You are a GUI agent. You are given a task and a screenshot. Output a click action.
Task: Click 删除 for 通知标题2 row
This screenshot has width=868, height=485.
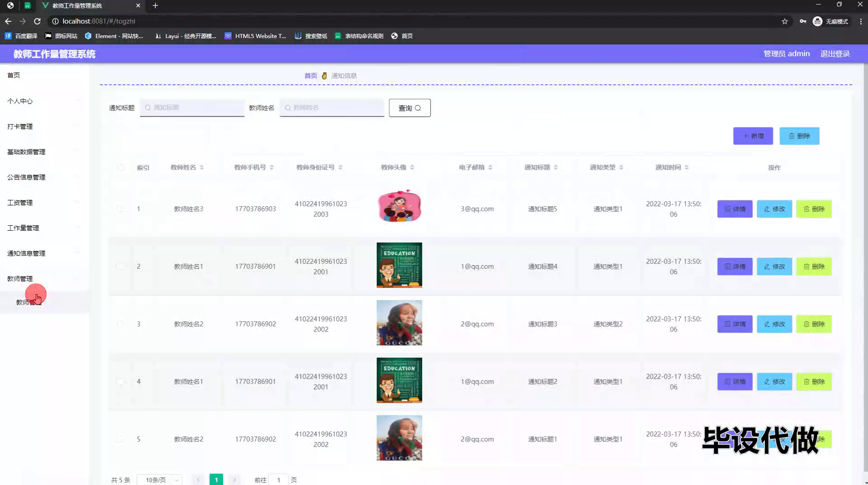pyautogui.click(x=814, y=381)
